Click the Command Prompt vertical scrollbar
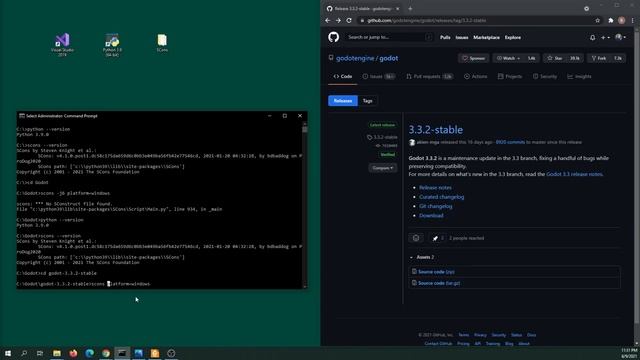The image size is (640, 360). (x=304, y=204)
